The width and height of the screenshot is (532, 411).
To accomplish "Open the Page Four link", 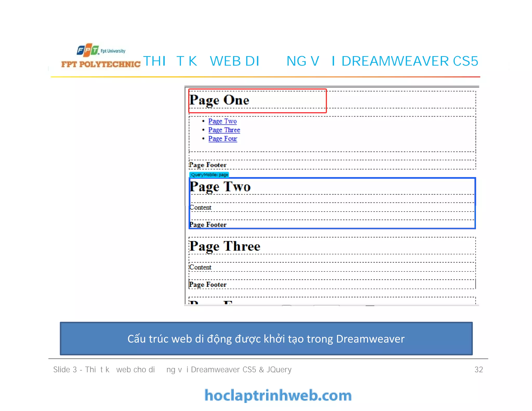I will [x=222, y=139].
